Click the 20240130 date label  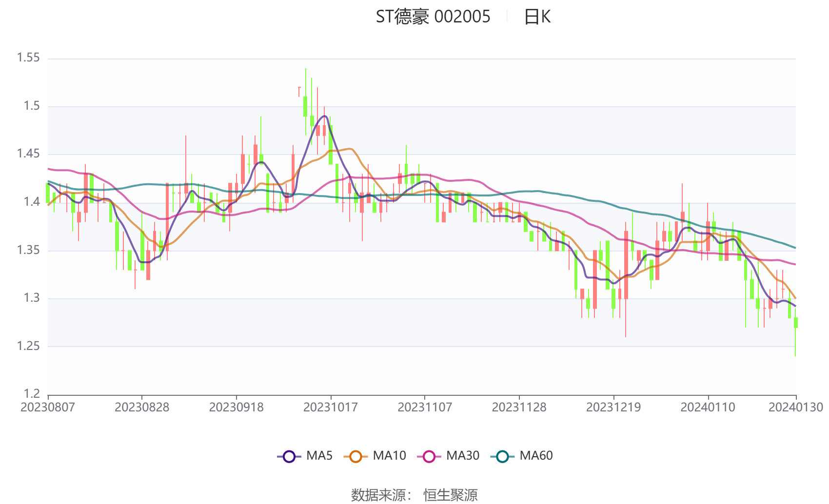coord(796,407)
